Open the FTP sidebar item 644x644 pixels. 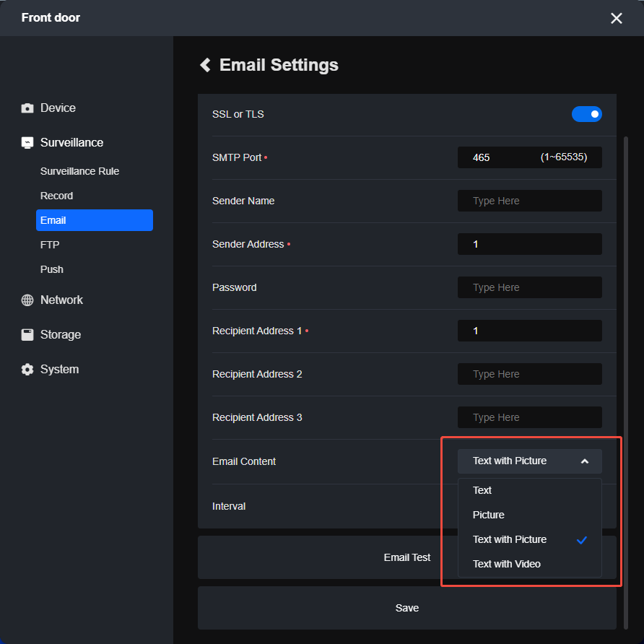tap(50, 245)
